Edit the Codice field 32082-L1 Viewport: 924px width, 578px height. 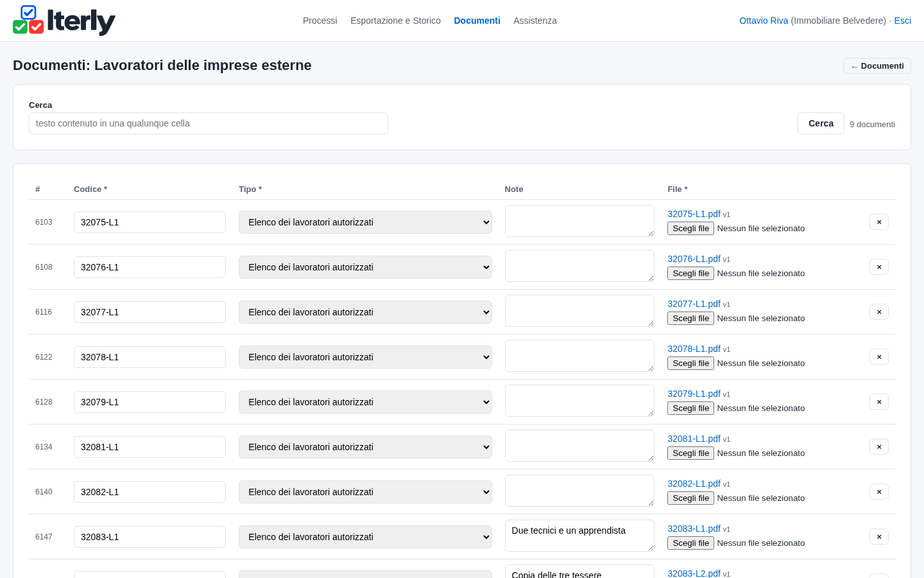150,492
